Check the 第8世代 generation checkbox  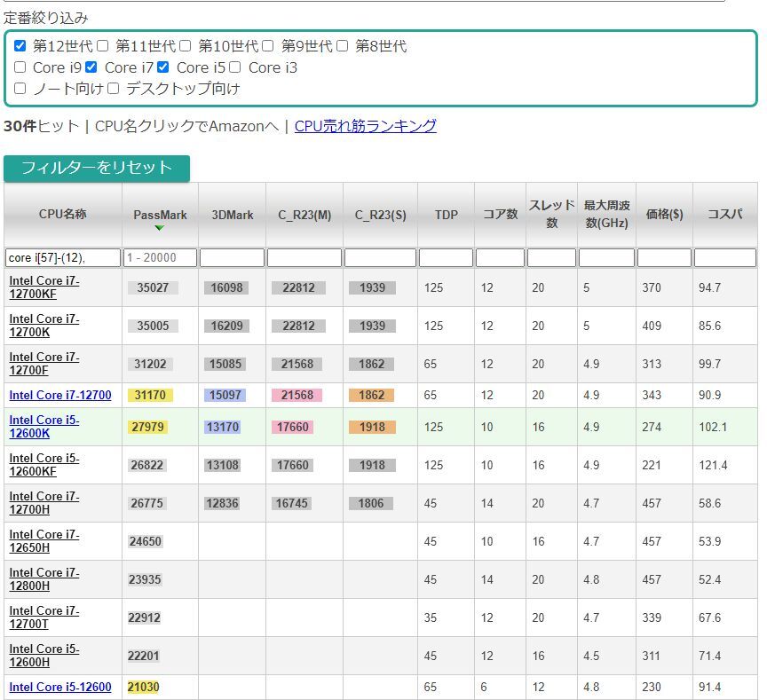tap(341, 45)
